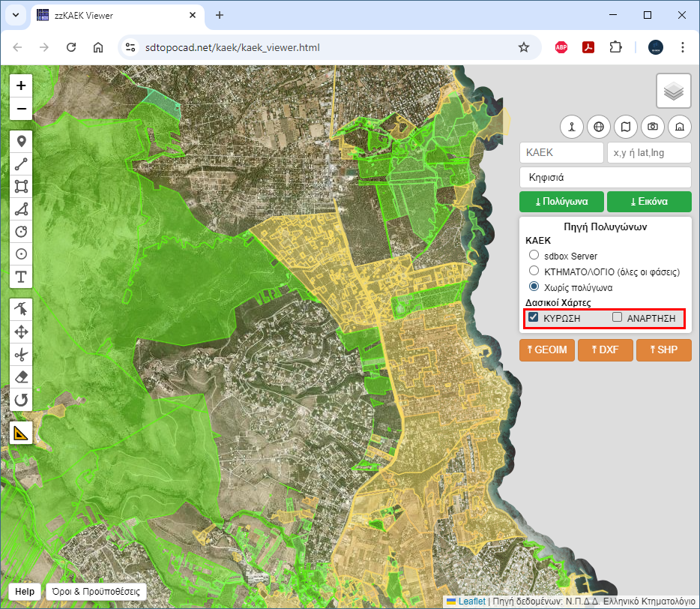This screenshot has width=700, height=609.
Task: Open the yellow triangle ruler measure tool
Action: click(21, 433)
